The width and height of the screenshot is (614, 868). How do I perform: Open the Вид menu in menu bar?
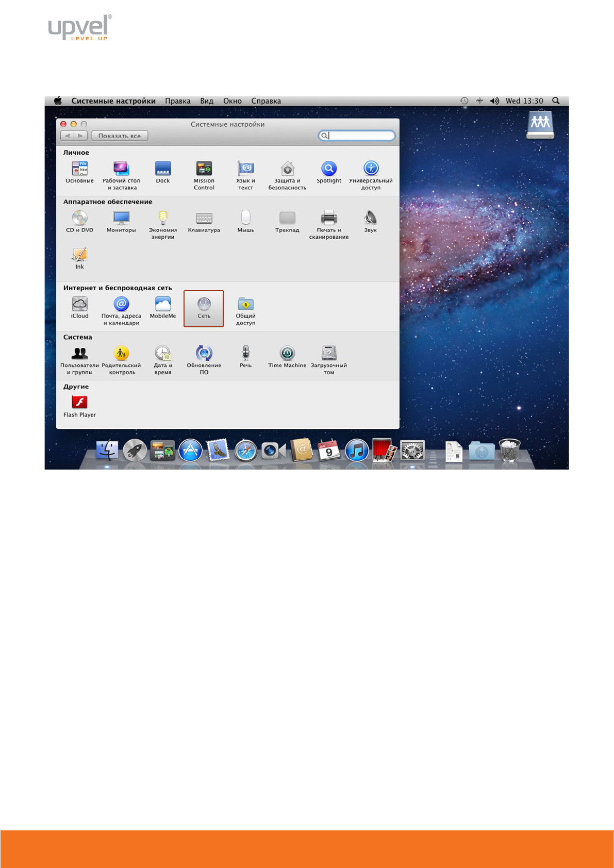(x=207, y=101)
